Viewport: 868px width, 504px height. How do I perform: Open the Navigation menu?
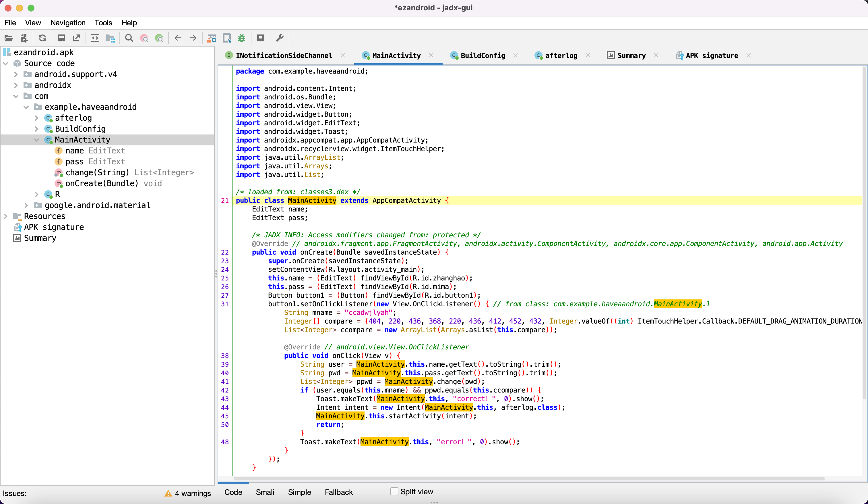(x=67, y=23)
